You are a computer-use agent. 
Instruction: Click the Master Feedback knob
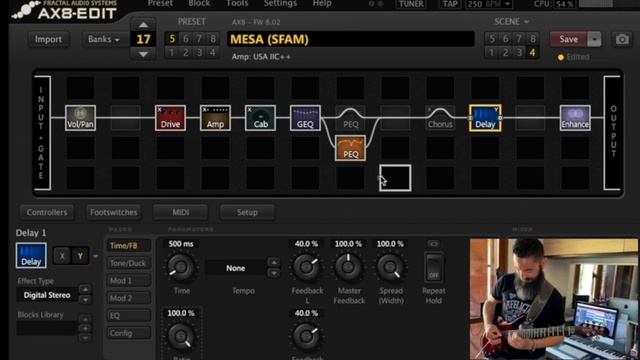(348, 267)
